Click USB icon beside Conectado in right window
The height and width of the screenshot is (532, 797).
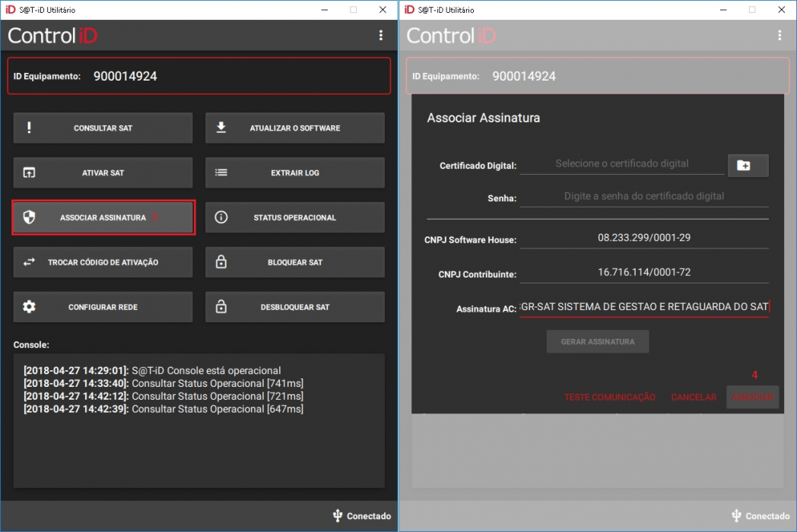point(736,516)
